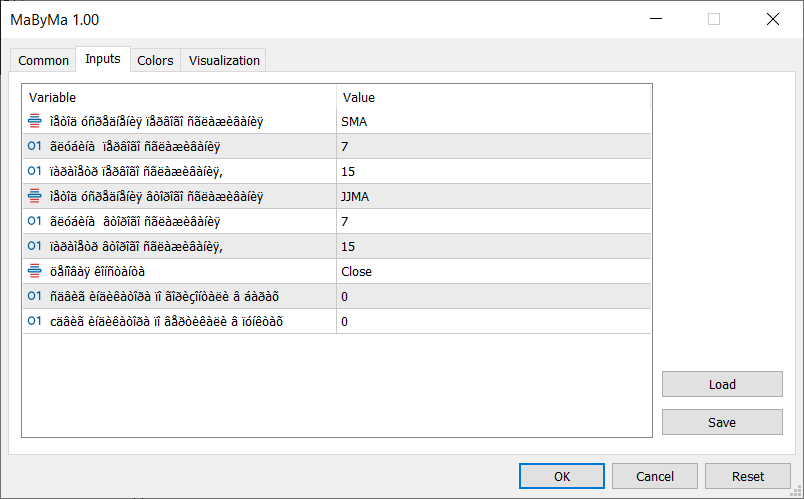Click the integer icon in the first 7 row

tap(35, 146)
